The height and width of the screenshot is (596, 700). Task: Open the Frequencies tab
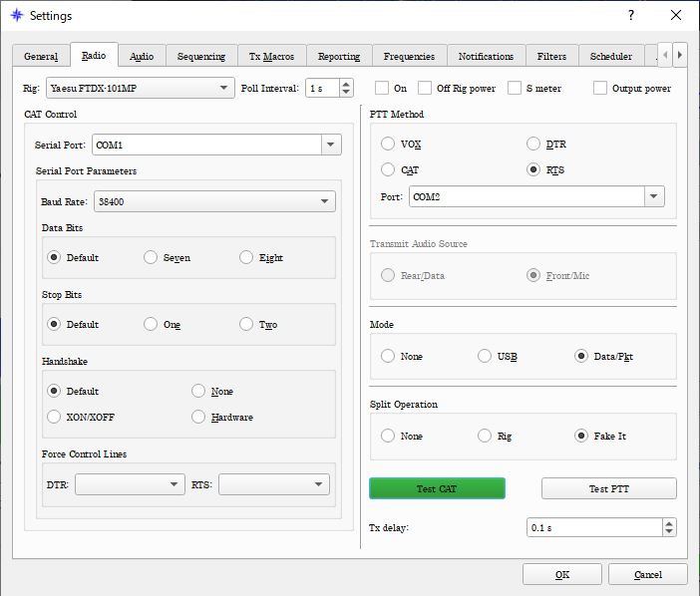408,56
